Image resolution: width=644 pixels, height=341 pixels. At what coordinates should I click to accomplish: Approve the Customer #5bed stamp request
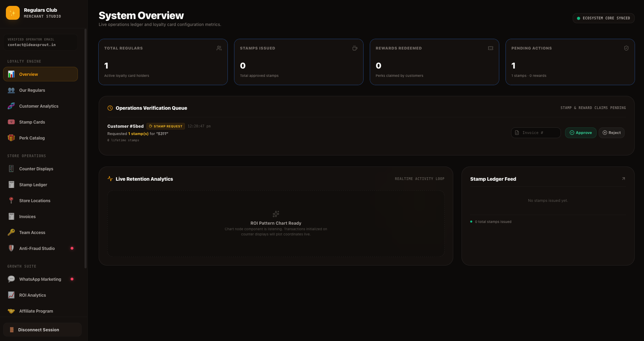point(581,133)
